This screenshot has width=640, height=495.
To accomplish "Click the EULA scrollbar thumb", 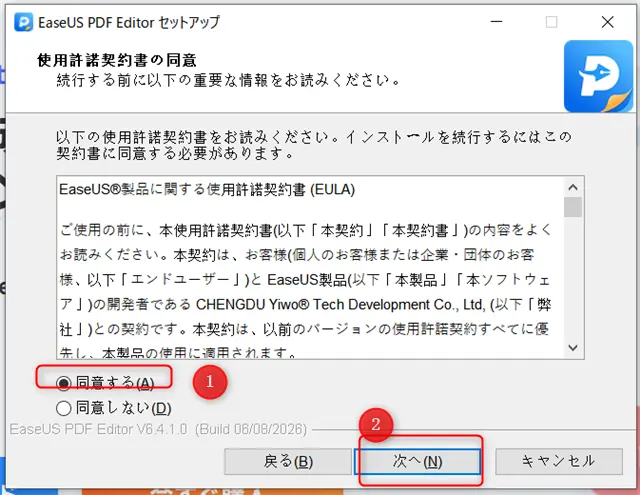I will 573,207.
